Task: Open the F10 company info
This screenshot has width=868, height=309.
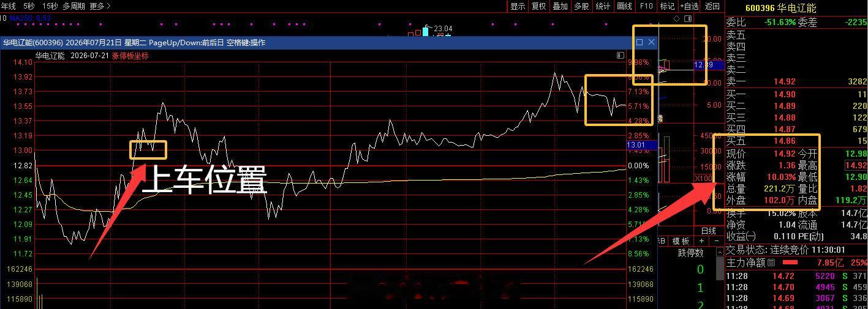Action: 646,6
